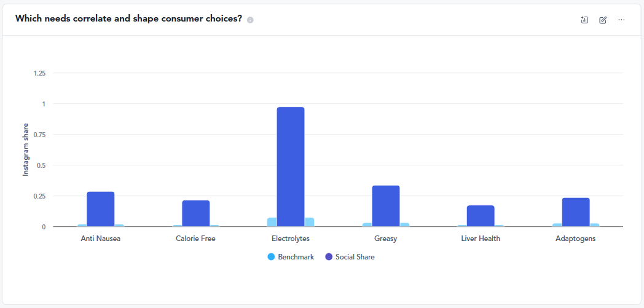Click the Benchmark light blue legend dot

(x=271, y=257)
